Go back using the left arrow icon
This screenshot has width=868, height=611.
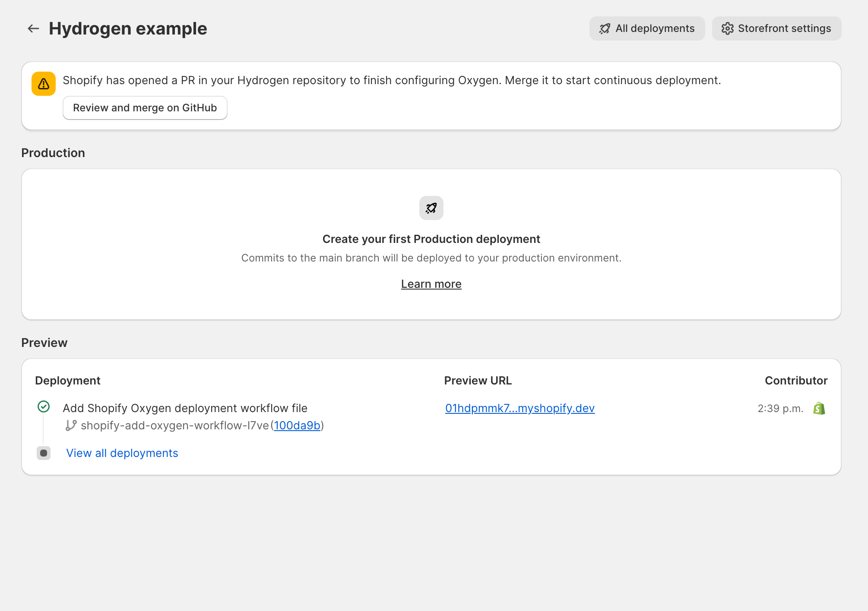coord(33,28)
